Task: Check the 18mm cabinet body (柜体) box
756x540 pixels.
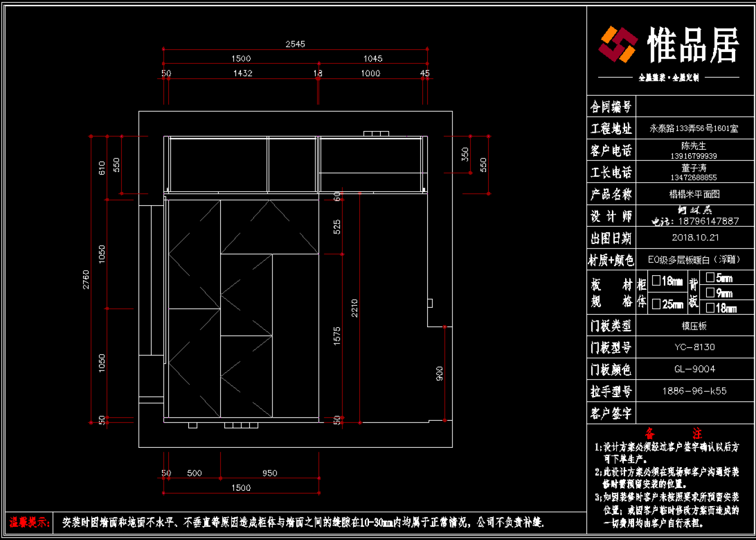Action: pos(656,281)
